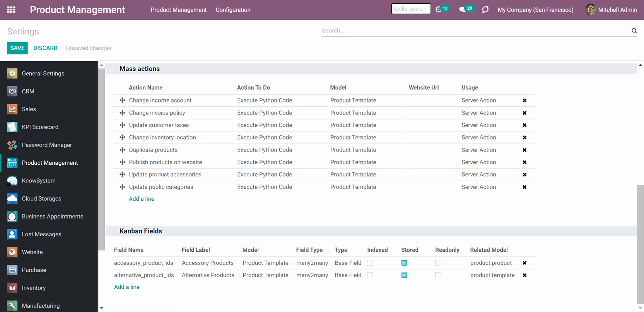Open My Company (San Francisco) switcher
Image resolution: width=644 pixels, height=312 pixels.
pos(535,10)
